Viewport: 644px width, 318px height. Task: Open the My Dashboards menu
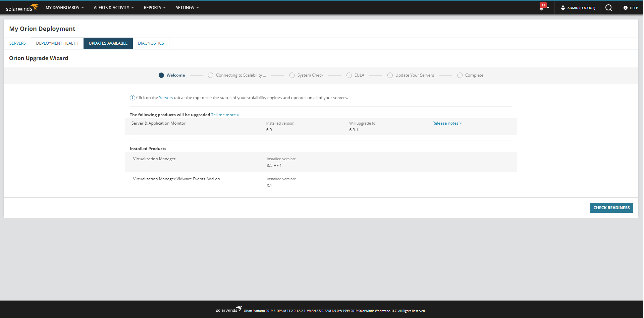click(65, 7)
